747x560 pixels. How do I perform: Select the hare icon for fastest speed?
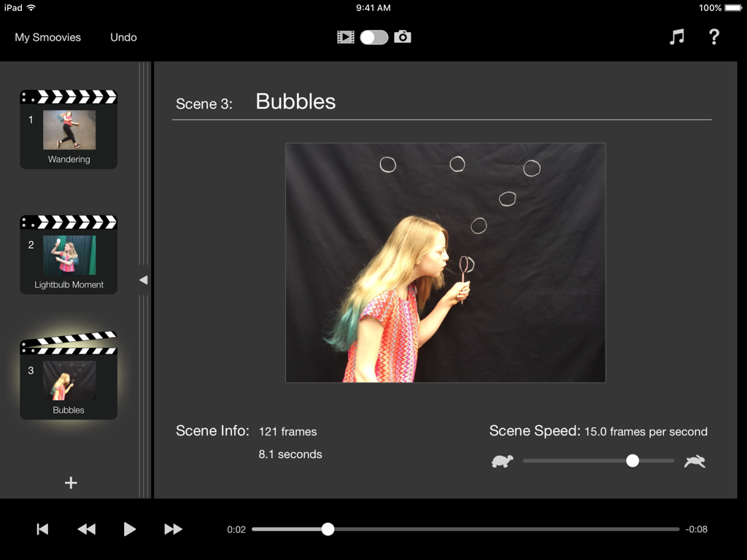point(694,461)
